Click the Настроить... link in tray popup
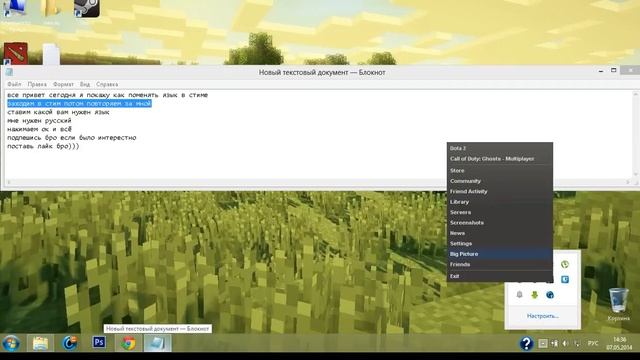The height and width of the screenshot is (360, 640). point(543,316)
